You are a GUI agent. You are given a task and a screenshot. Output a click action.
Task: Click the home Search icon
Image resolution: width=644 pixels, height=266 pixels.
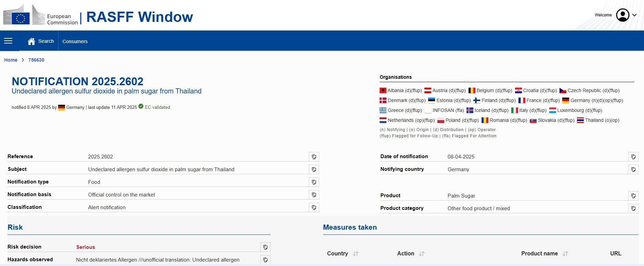(x=31, y=41)
